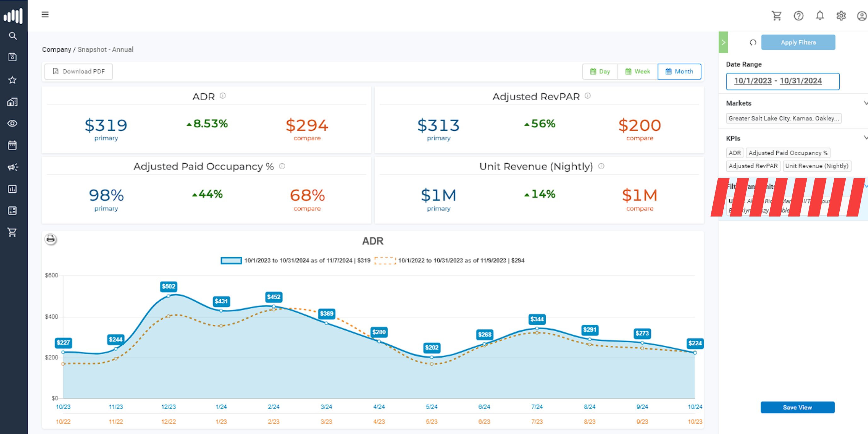This screenshot has height=434, width=868.
Task: Open the calendar sidebar icon
Action: point(13,145)
